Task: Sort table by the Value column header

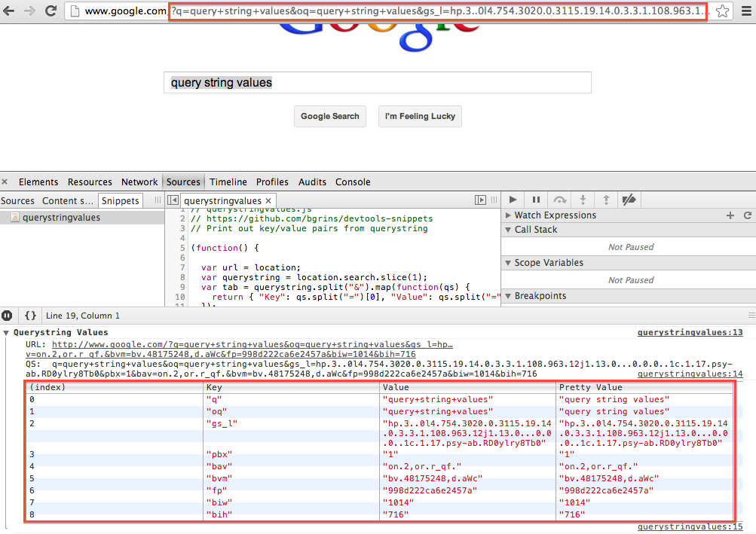Action: 467,387
